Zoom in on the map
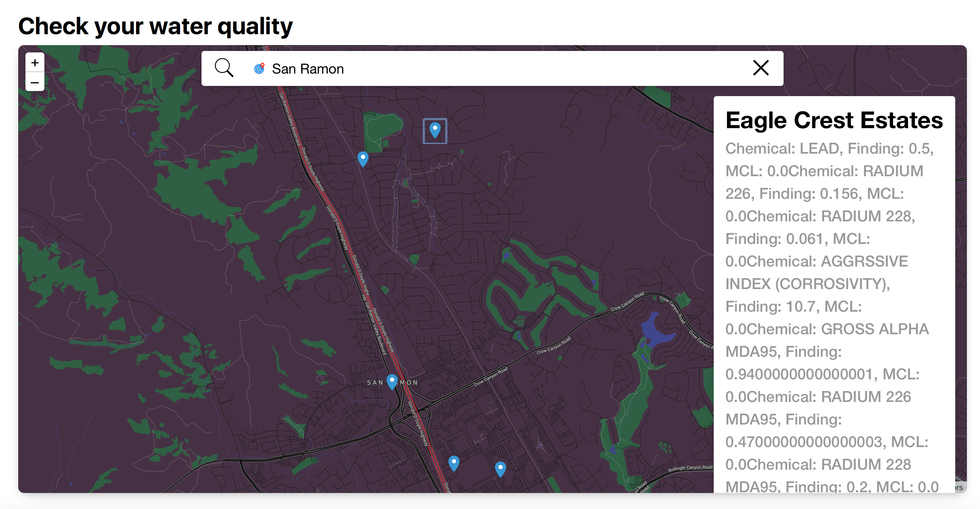 [35, 62]
